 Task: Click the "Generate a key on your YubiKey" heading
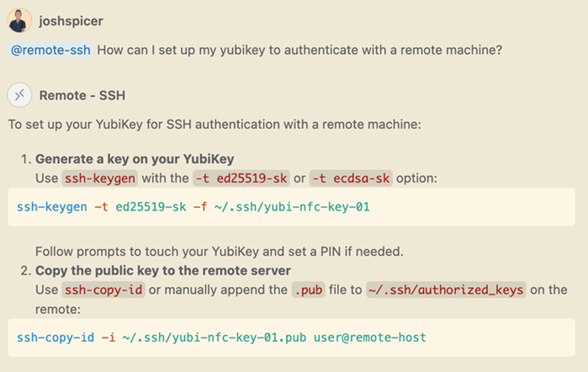tap(135, 159)
